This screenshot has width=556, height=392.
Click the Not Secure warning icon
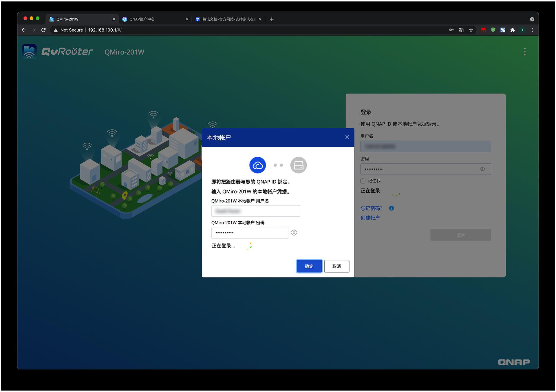[x=56, y=30]
